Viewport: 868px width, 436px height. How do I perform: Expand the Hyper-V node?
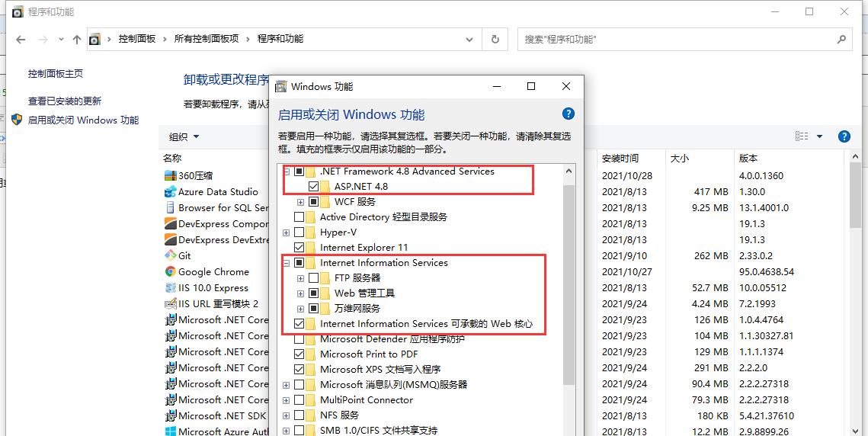click(287, 232)
